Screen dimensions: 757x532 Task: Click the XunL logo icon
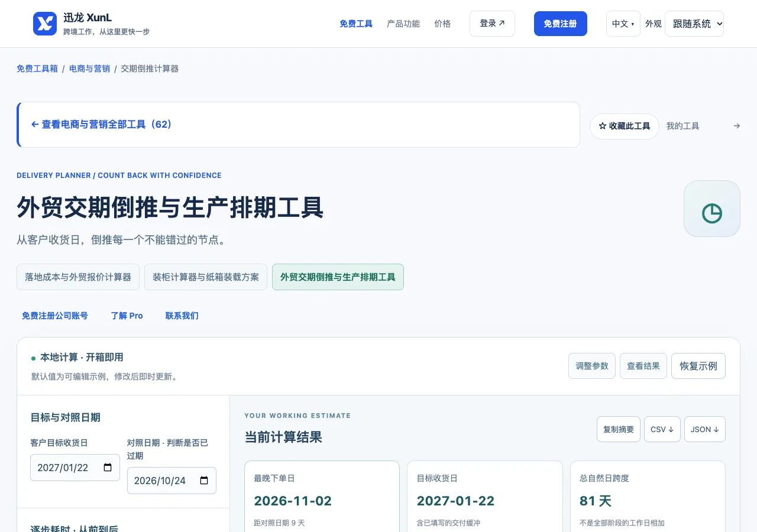point(45,24)
